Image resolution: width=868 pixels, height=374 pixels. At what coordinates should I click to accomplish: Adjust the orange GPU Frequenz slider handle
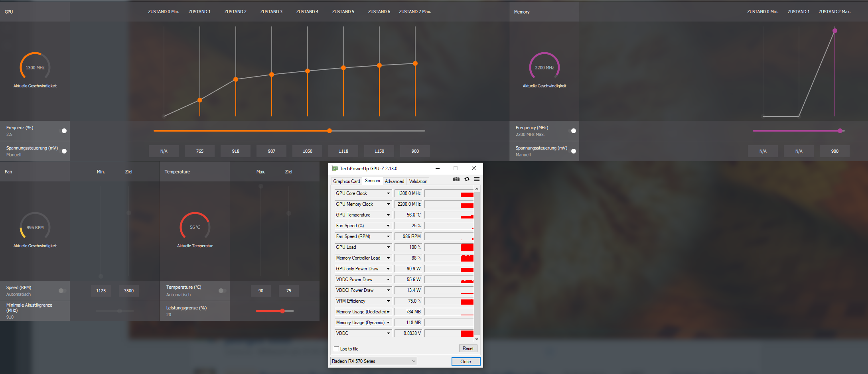click(329, 131)
